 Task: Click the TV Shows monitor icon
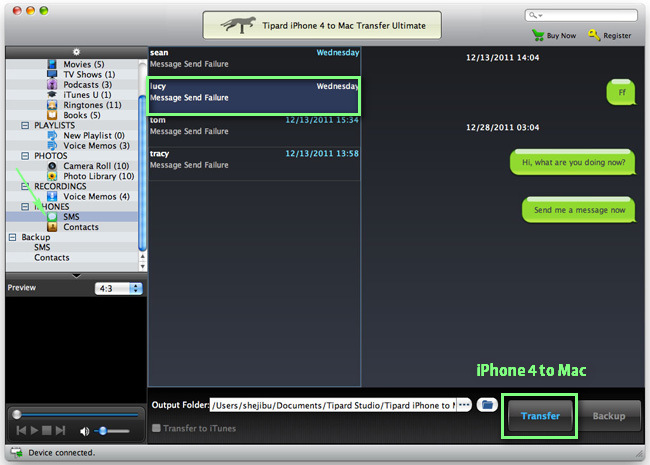(x=52, y=75)
